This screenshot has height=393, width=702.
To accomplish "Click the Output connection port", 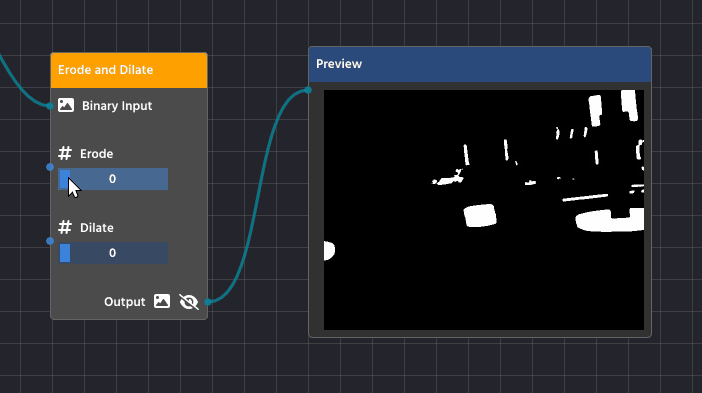I will [x=208, y=302].
